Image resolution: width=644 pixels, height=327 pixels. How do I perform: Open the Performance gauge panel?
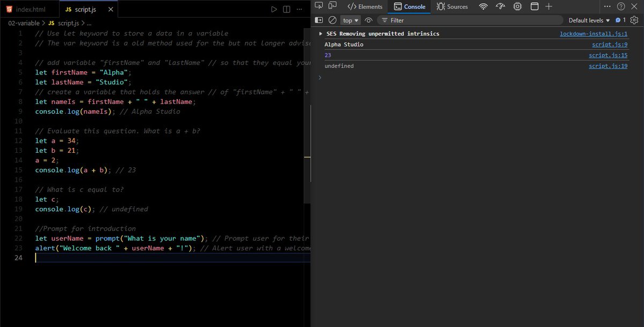coord(500,6)
